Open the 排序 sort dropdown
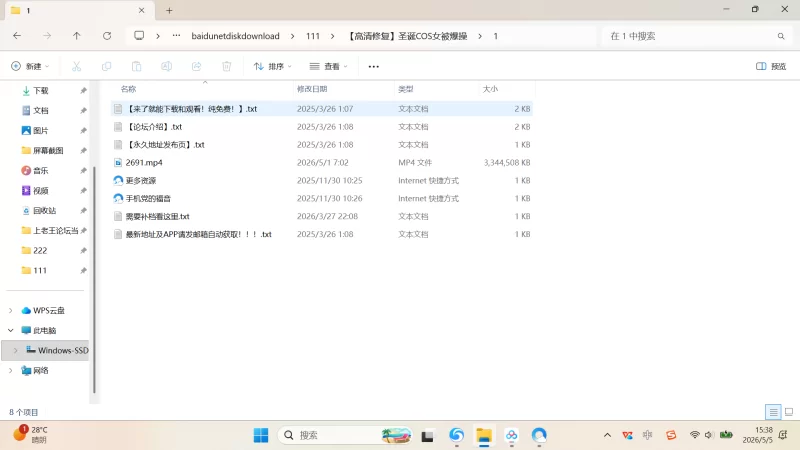 [x=273, y=66]
